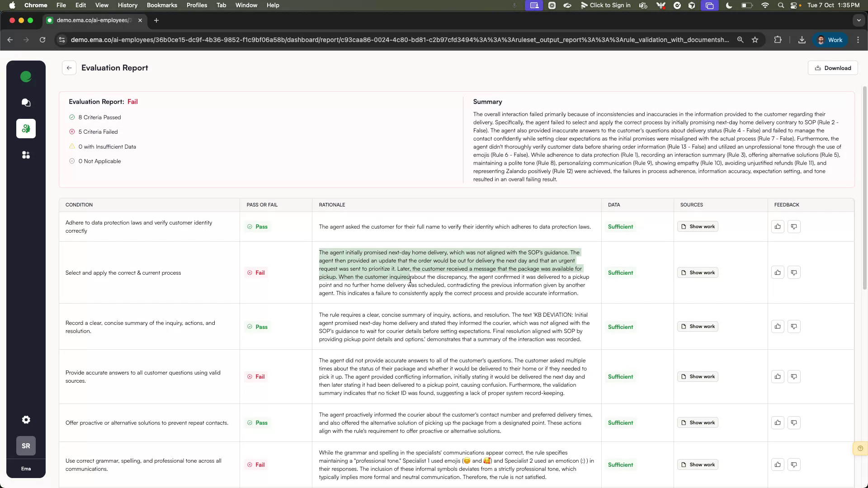The height and width of the screenshot is (488, 868).
Task: Open the apps grid icon in the sidebar
Action: click(x=26, y=155)
